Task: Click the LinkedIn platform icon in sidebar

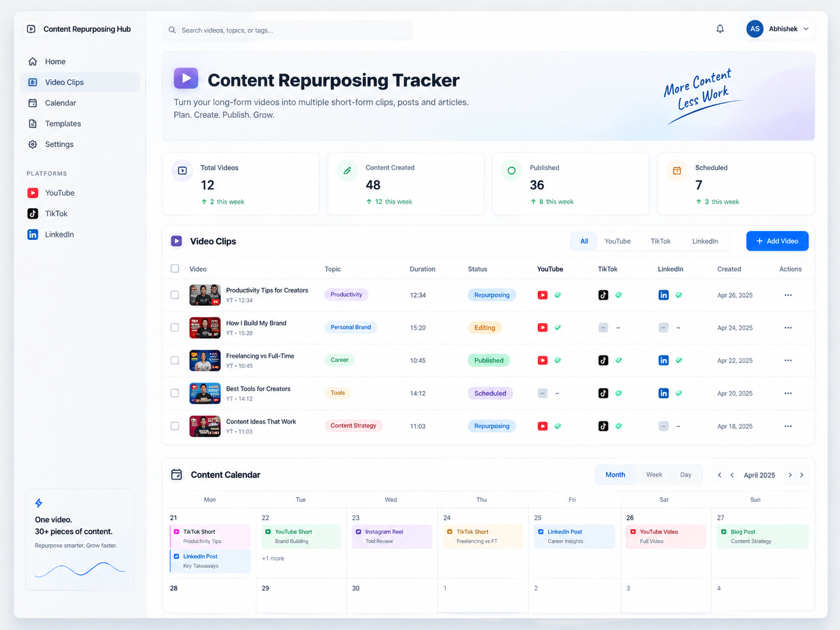Action: tap(33, 234)
